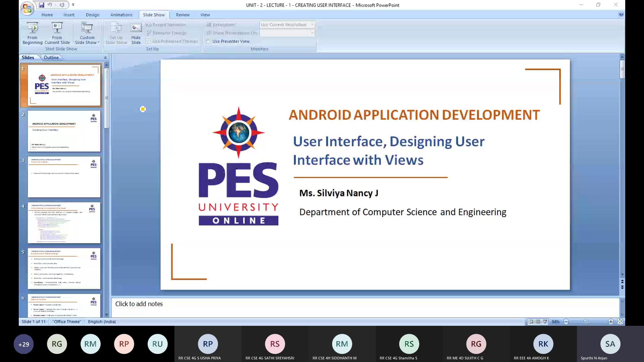Save the presentation via Quick Access Toolbar
This screenshot has height=362, width=644.
point(41,5)
